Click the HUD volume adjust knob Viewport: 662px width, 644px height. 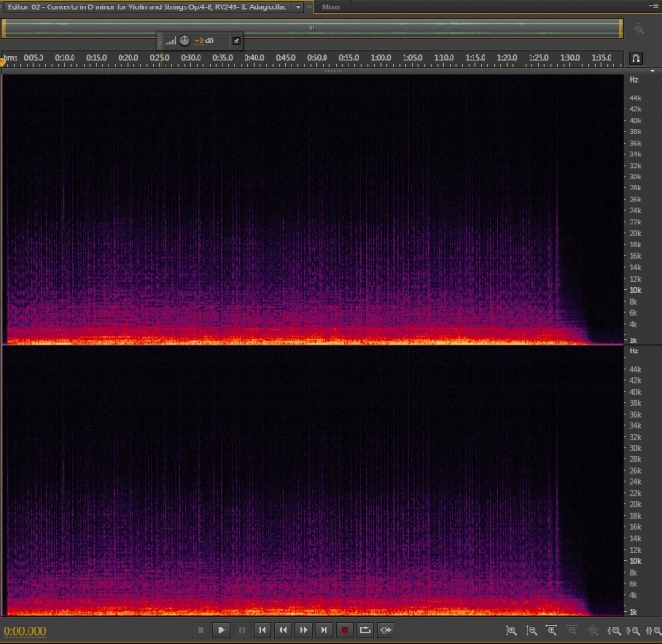(x=185, y=40)
